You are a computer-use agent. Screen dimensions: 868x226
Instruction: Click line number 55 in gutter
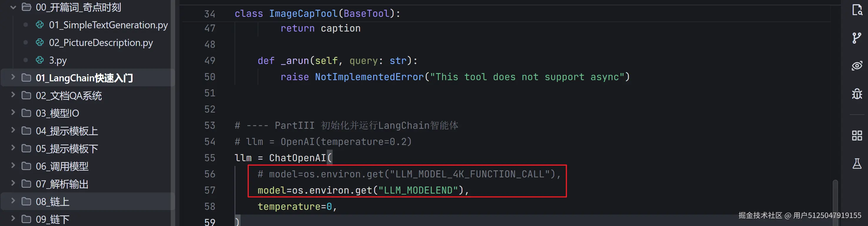210,158
